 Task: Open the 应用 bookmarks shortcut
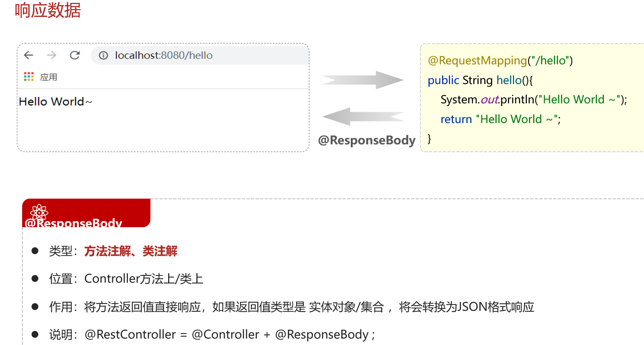point(48,77)
